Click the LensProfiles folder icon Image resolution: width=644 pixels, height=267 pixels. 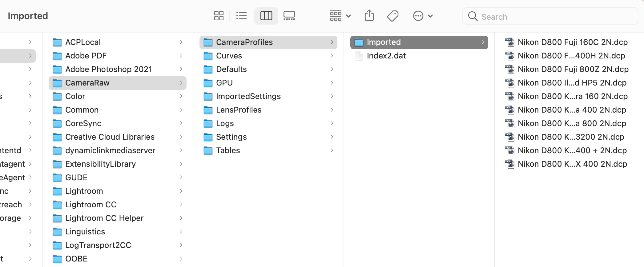(208, 110)
